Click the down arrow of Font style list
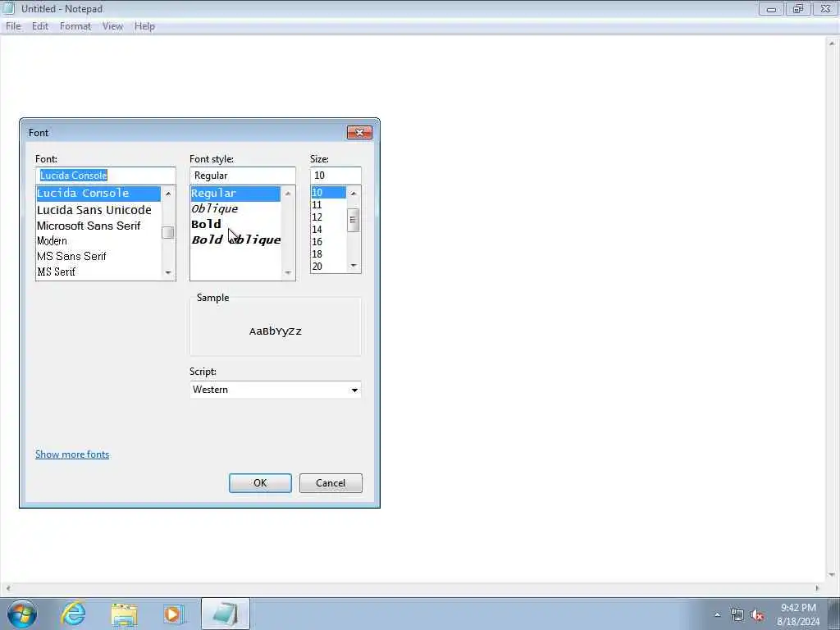The height and width of the screenshot is (630, 840). coord(288,272)
